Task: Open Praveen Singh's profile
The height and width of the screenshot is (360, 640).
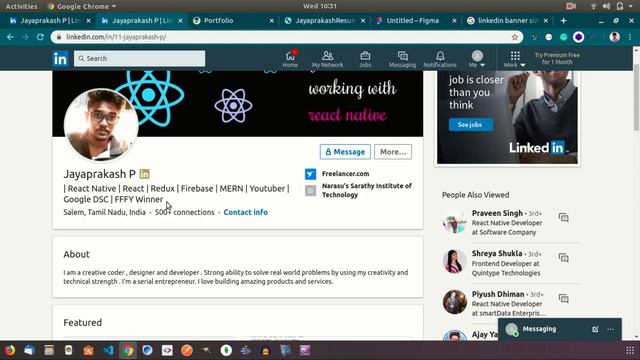Action: (497, 213)
